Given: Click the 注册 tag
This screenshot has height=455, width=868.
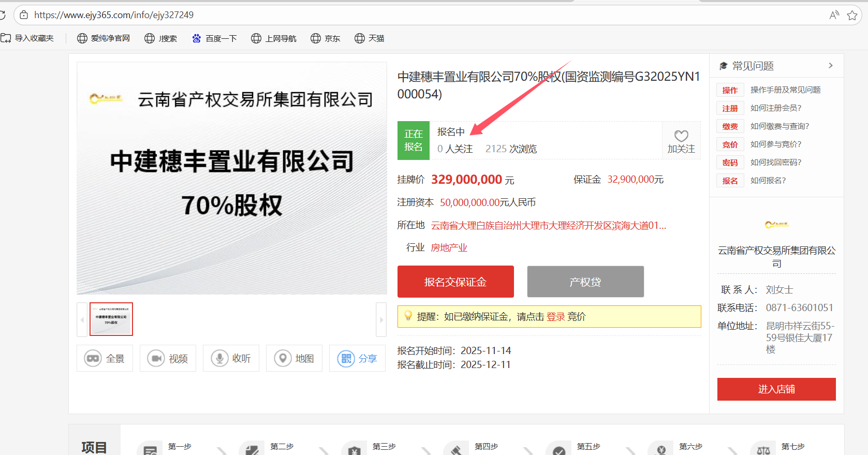Looking at the screenshot, I should pos(730,108).
